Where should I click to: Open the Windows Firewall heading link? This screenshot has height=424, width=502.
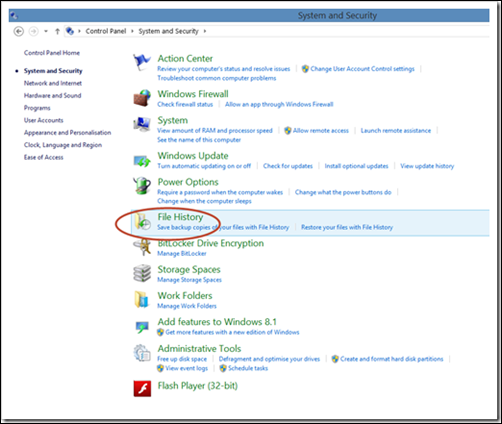coord(193,94)
